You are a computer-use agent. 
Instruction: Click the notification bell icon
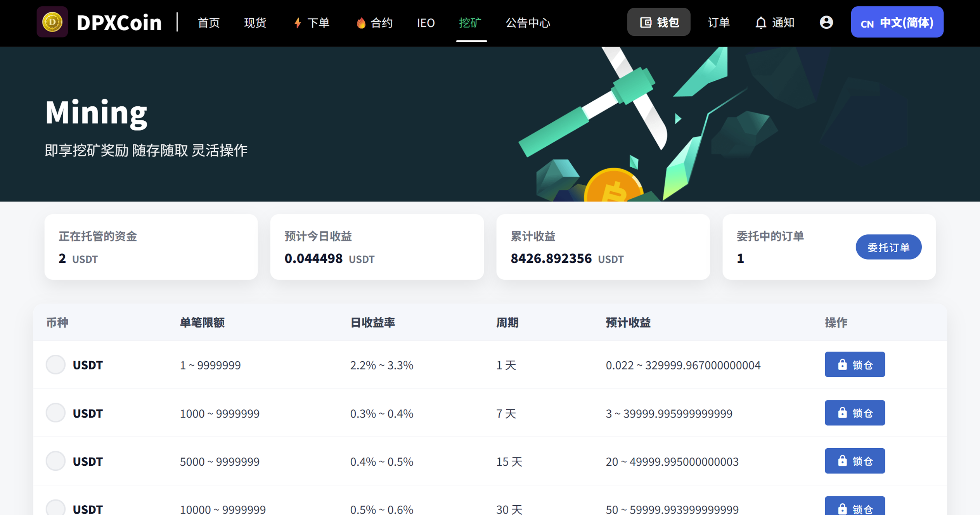760,23
